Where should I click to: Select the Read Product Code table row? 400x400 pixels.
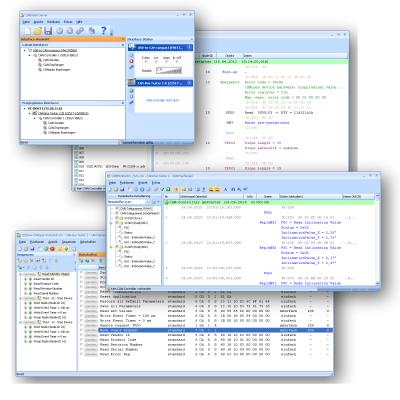point(206,340)
